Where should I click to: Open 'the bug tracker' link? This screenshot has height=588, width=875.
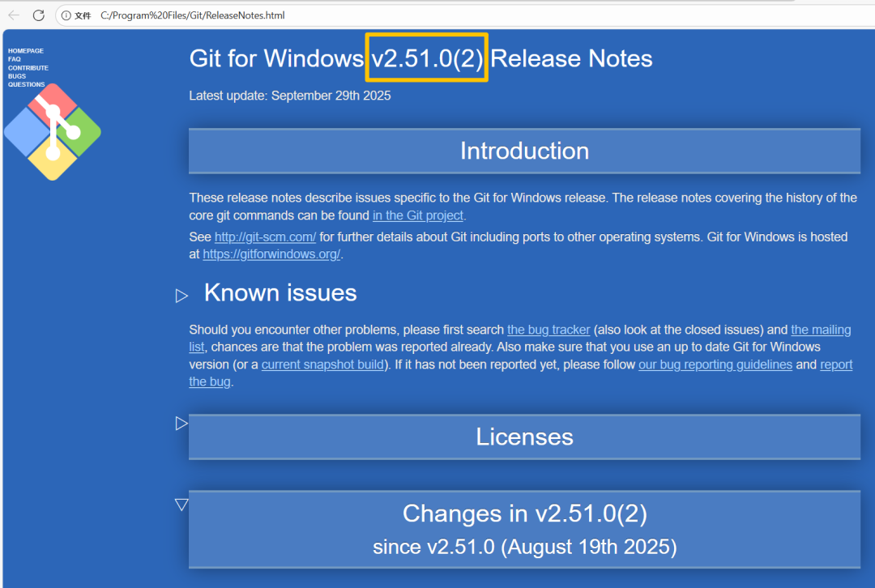(x=548, y=330)
